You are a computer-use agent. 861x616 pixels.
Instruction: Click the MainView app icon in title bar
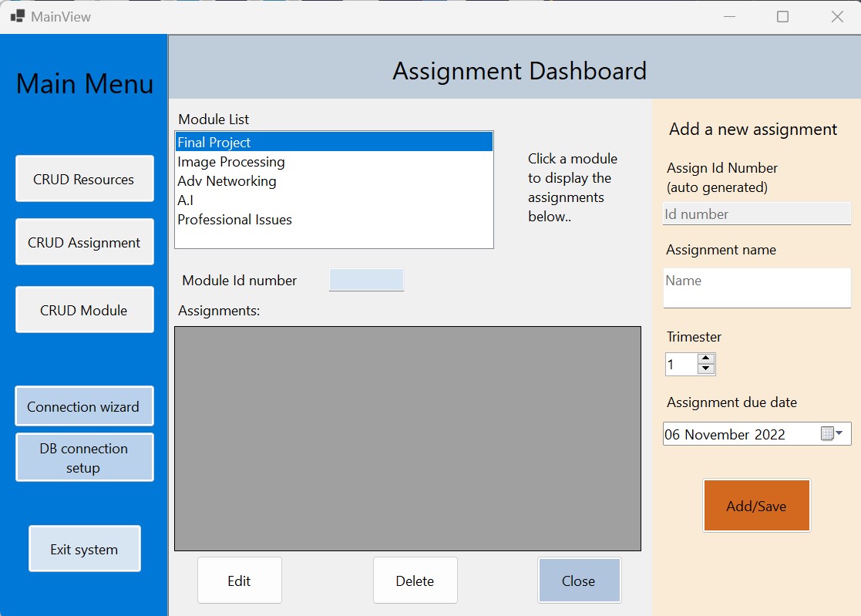(17, 16)
